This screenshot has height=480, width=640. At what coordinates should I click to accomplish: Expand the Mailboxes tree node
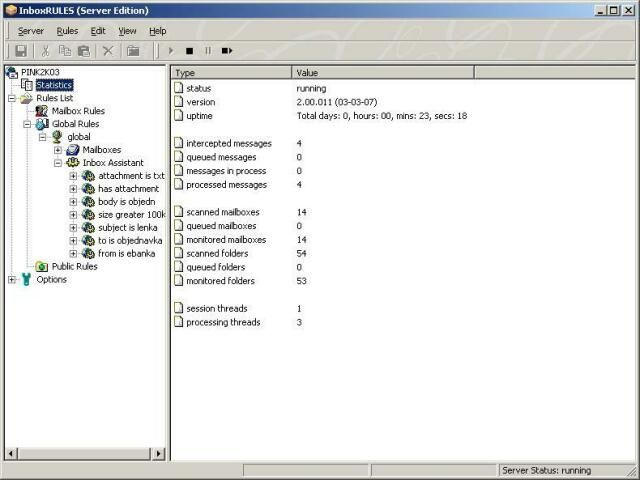[58, 150]
